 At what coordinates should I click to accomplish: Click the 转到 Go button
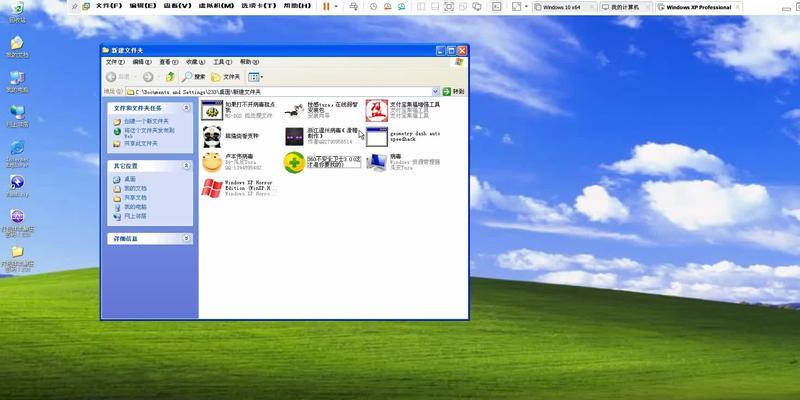pyautogui.click(x=453, y=92)
